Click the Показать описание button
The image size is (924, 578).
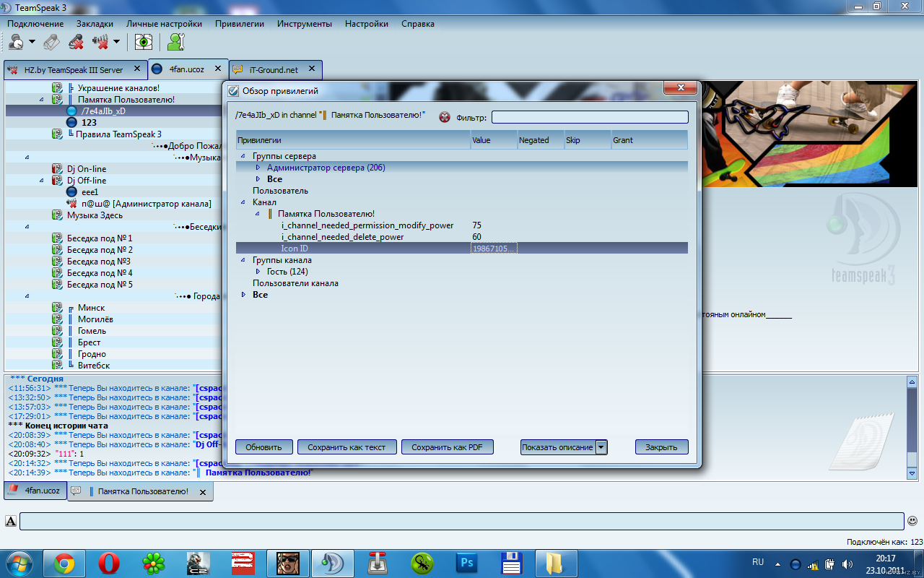click(557, 447)
